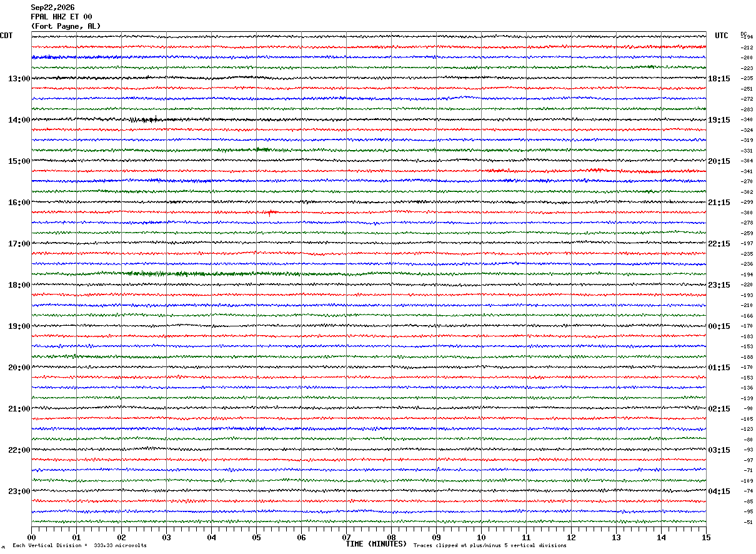This screenshot has width=756, height=554.
Task: Click the DC offset value -340
Action: coord(747,119)
